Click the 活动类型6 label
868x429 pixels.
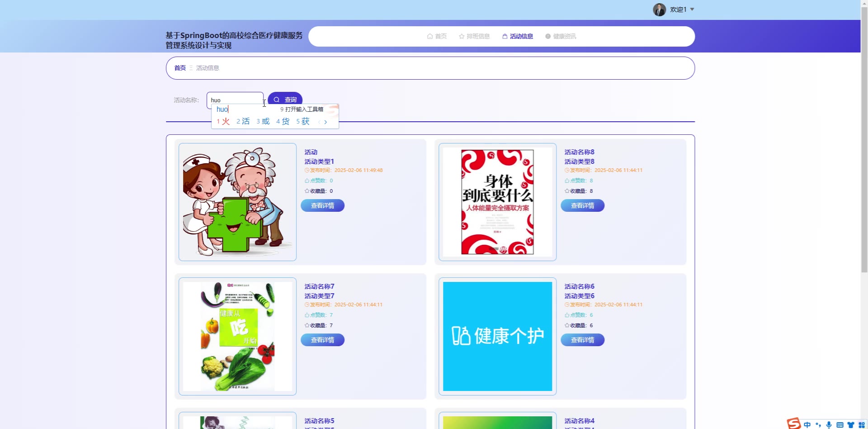coord(580,296)
